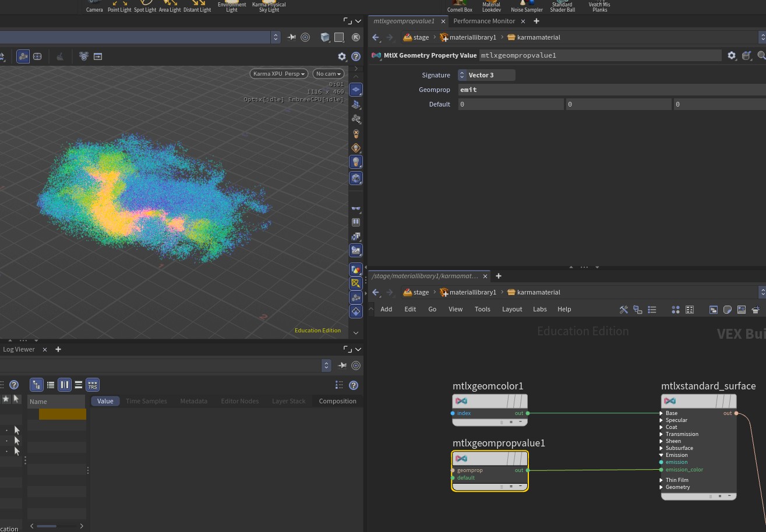Screen dimensions: 766x532
Task: Open the Signature Vector 3 combo box
Action: point(486,75)
